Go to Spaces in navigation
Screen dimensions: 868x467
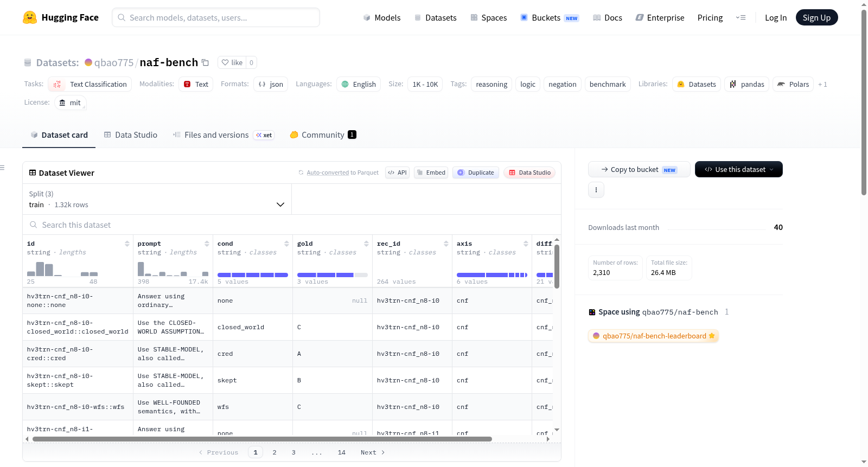(x=488, y=17)
